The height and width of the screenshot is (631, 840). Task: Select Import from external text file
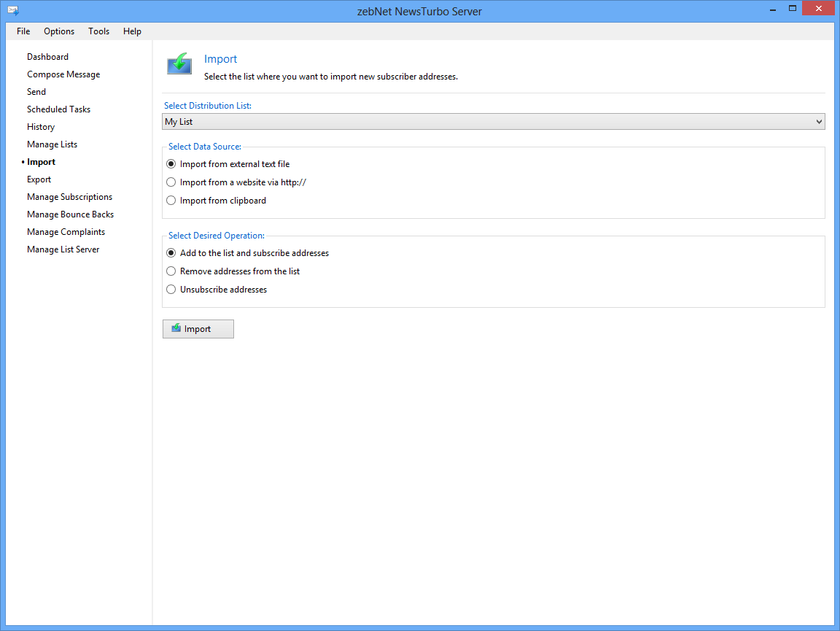click(x=171, y=164)
